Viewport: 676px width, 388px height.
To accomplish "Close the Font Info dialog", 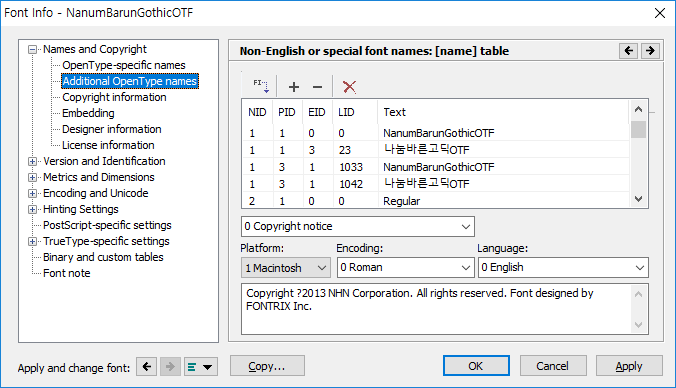I will [660, 13].
